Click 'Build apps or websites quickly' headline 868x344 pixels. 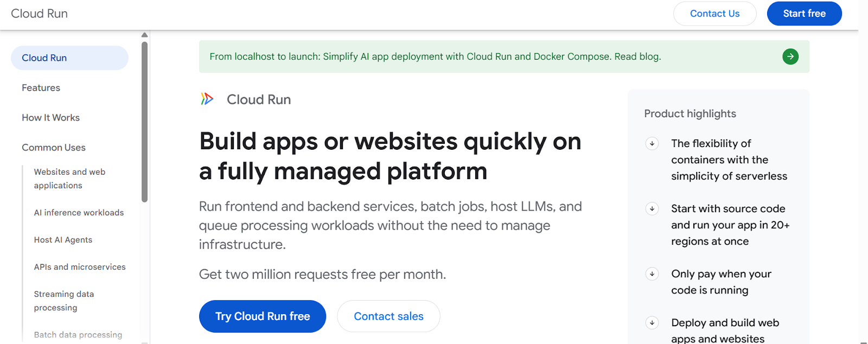click(390, 156)
